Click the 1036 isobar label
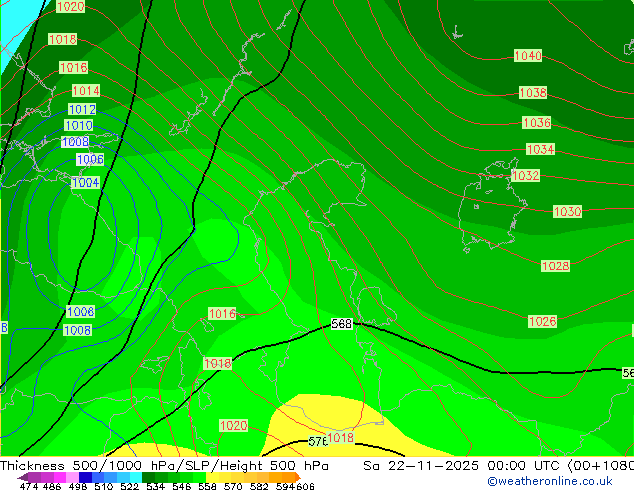The image size is (634, 490). [x=537, y=122]
